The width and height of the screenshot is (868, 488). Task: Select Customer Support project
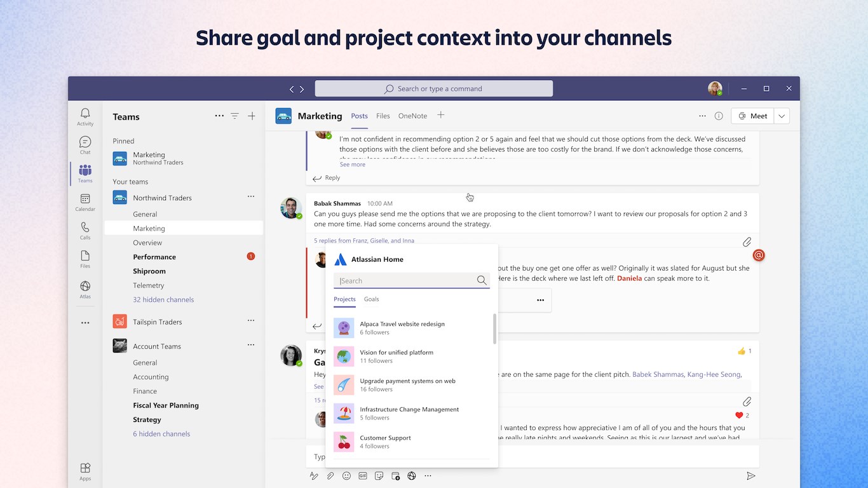coord(412,442)
